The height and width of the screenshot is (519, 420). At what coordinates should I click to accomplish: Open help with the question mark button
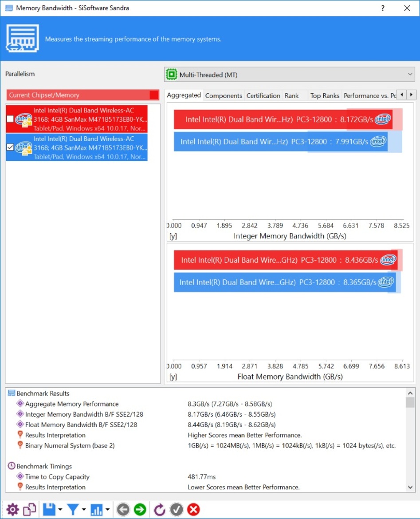pyautogui.click(x=383, y=8)
